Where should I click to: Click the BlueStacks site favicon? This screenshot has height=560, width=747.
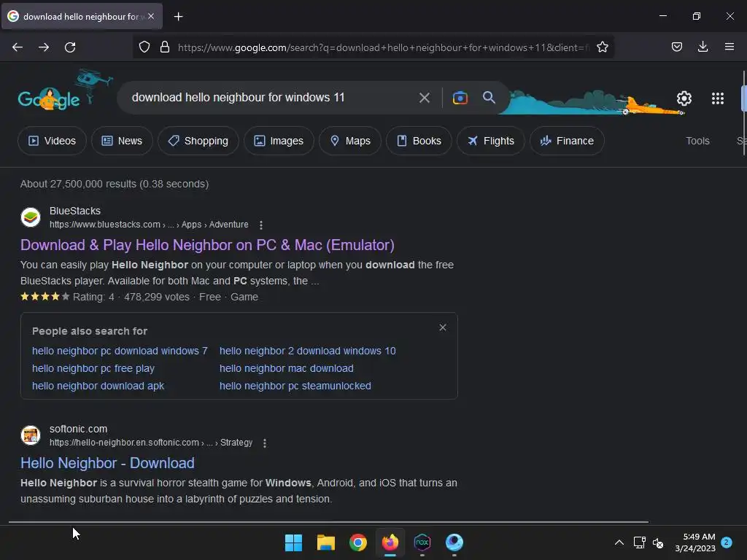(31, 217)
